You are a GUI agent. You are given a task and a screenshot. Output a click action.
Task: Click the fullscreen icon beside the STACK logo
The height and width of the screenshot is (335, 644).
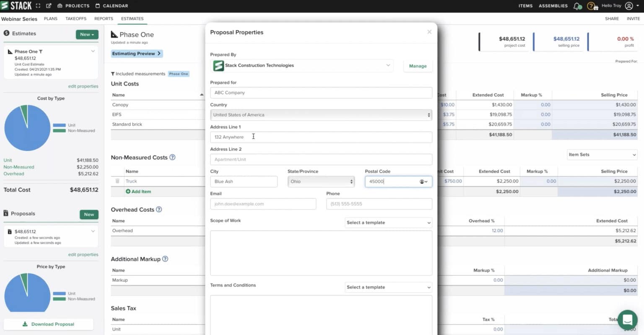pos(38,6)
